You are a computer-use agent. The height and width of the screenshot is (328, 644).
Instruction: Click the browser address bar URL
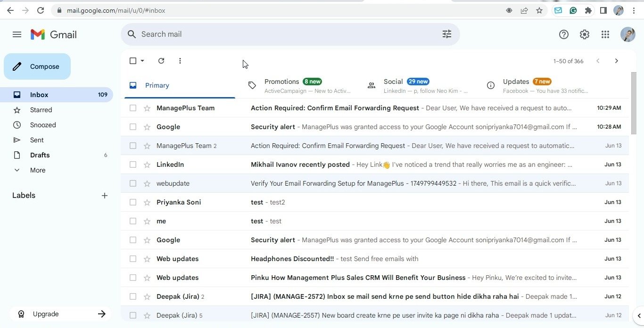coord(116,10)
